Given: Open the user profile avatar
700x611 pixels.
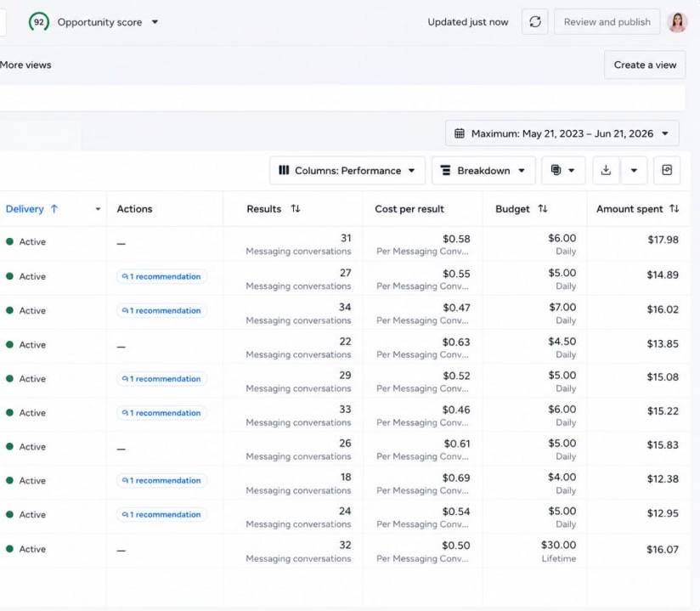Looking at the screenshot, I should pyautogui.click(x=677, y=22).
